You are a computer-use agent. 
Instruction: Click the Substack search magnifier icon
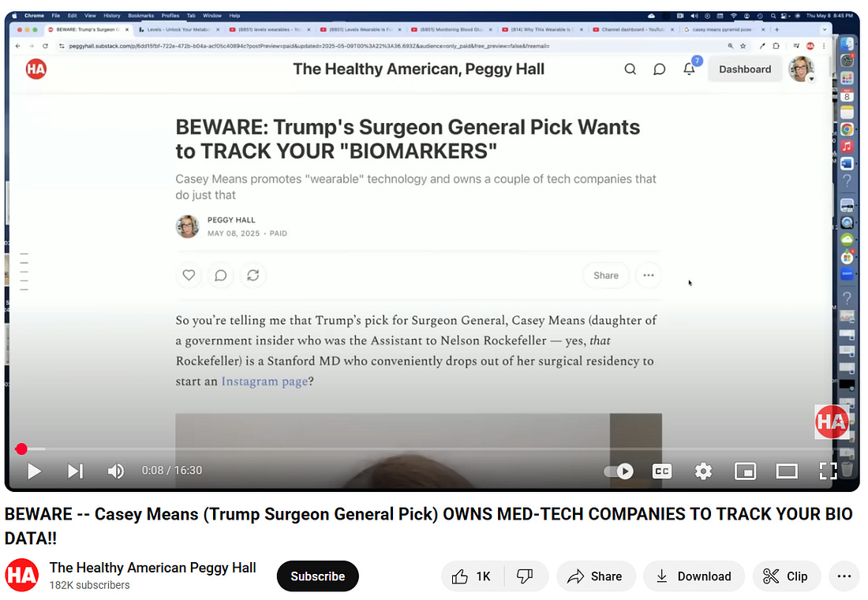pyautogui.click(x=630, y=69)
